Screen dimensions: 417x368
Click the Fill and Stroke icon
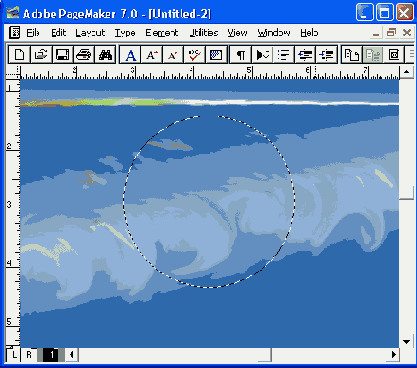tap(216, 55)
